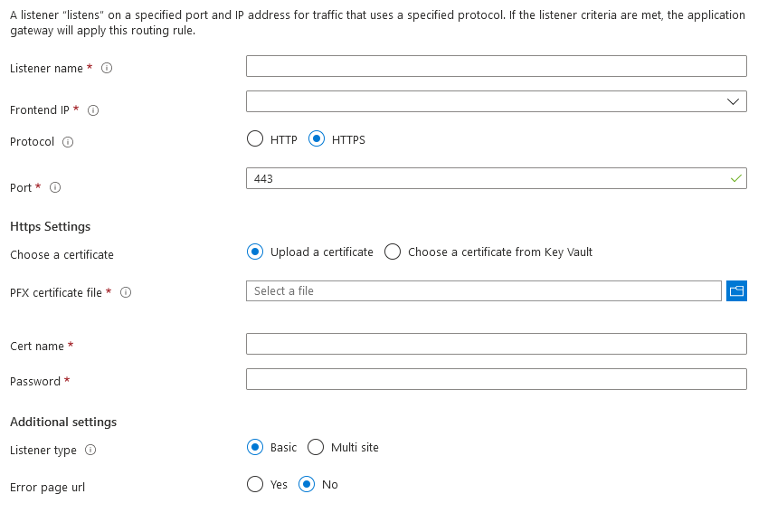The height and width of the screenshot is (532, 758).
Task: Click the PFX certificate file info icon
Action: click(x=126, y=293)
